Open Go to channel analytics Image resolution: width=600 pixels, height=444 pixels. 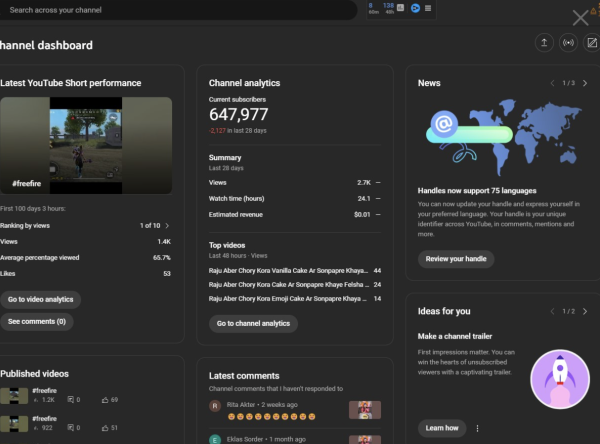coord(253,323)
